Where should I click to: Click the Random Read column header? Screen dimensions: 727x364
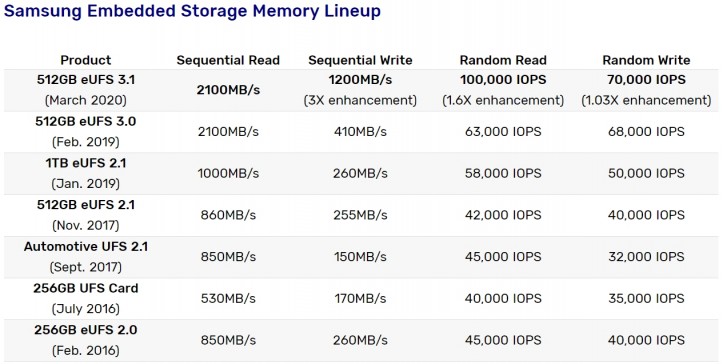click(503, 60)
